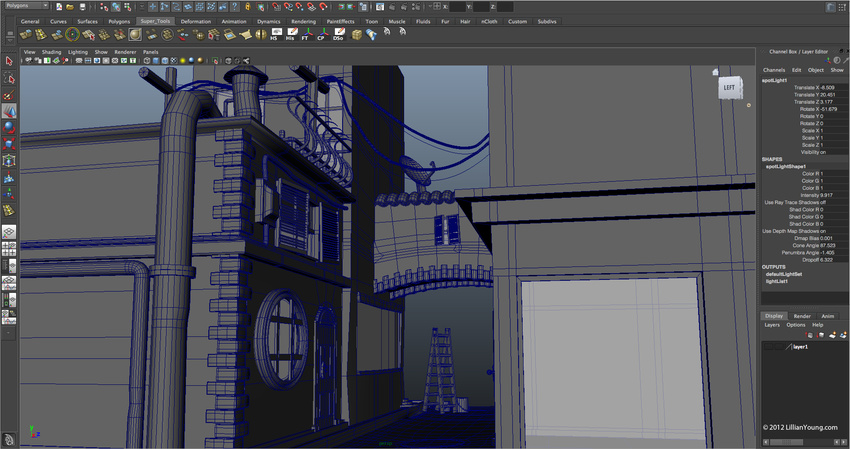The height and width of the screenshot is (449, 850).
Task: Open the Dynamics shelf tab
Action: coord(268,22)
